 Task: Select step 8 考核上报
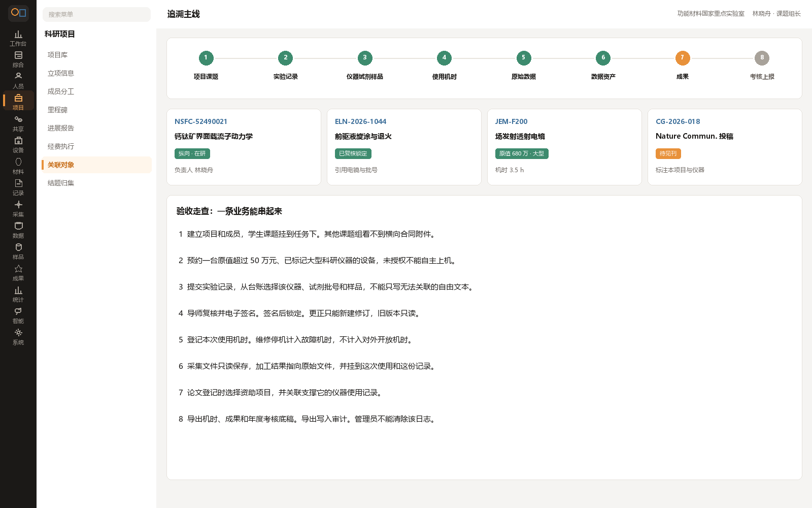[x=762, y=66]
